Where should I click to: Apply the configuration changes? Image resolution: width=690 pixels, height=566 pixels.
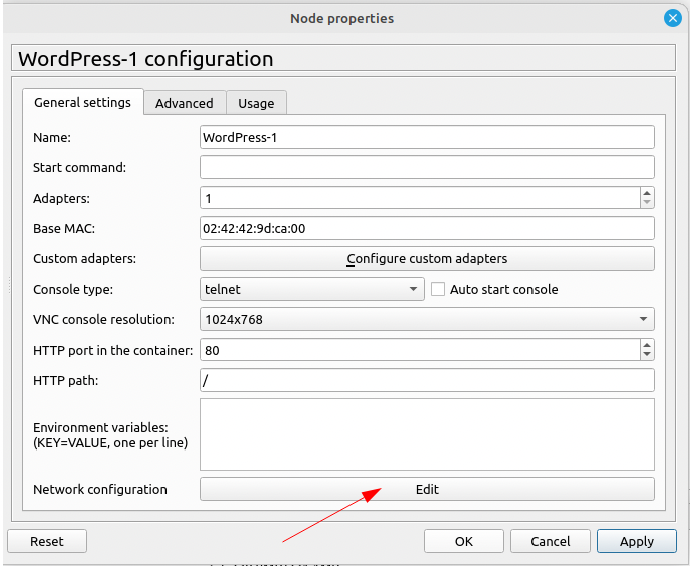637,541
